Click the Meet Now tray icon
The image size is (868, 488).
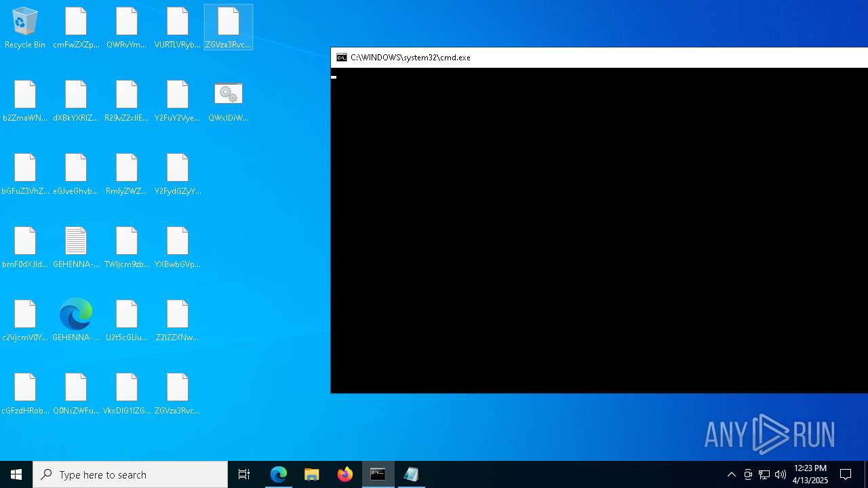click(x=748, y=474)
